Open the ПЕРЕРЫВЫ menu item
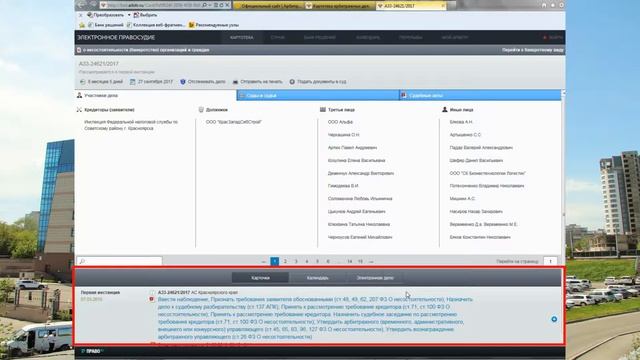 point(411,37)
